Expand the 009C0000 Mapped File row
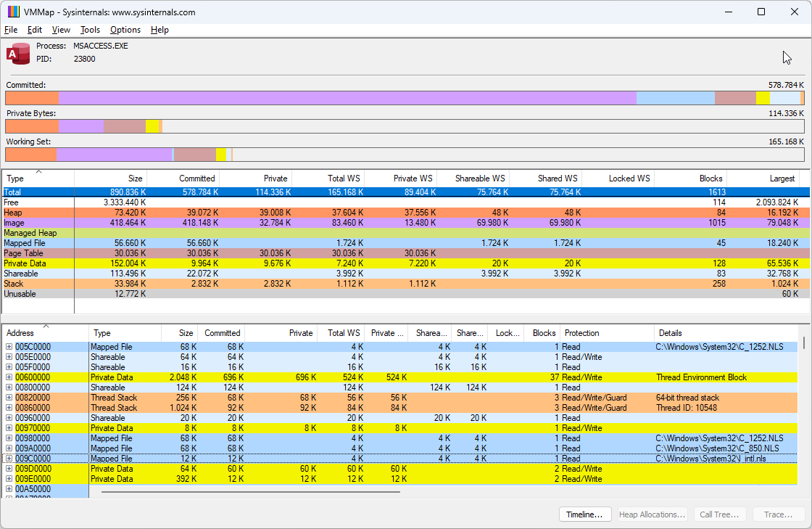Image resolution: width=812 pixels, height=529 pixels. coord(9,459)
